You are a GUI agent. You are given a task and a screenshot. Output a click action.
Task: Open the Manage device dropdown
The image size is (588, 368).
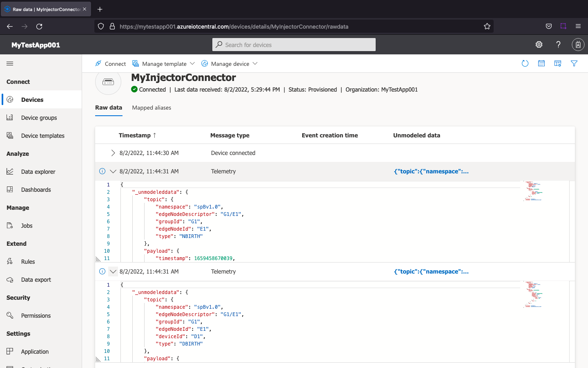tap(230, 64)
